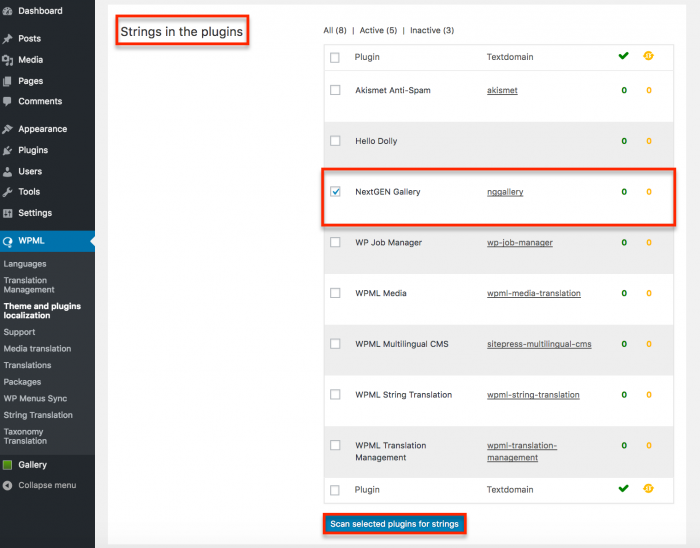
Task: Click the Dashboard icon in sidebar
Action: pos(7,11)
